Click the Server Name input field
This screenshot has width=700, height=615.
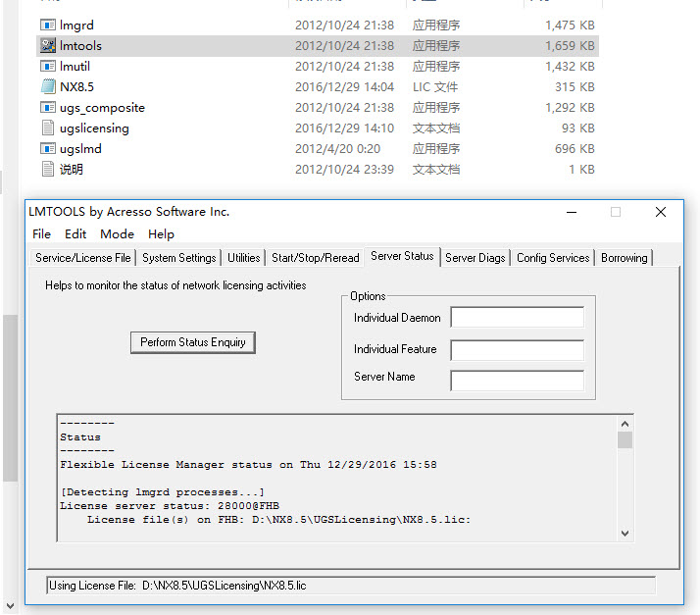pos(517,381)
